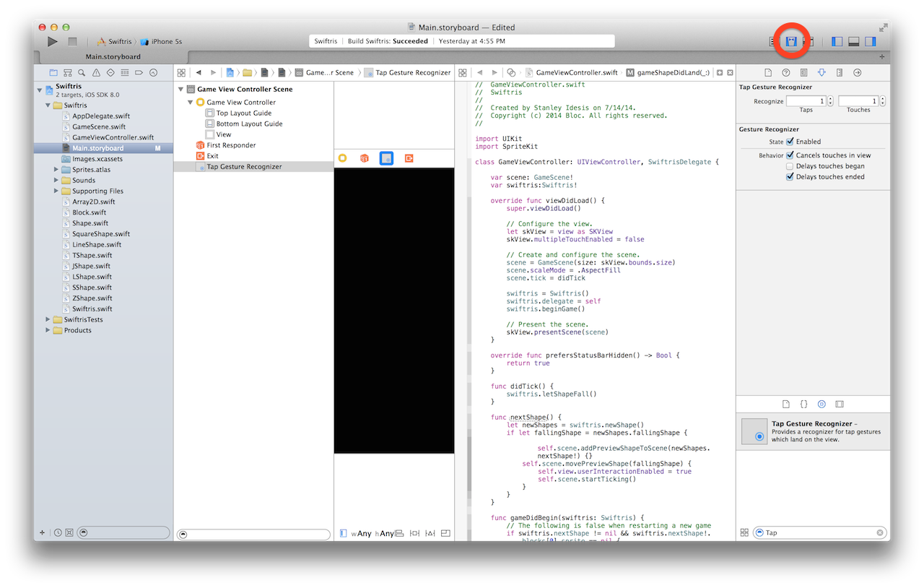924x588 pixels.
Task: Open GameScene.swift in navigator
Action: [99, 126]
